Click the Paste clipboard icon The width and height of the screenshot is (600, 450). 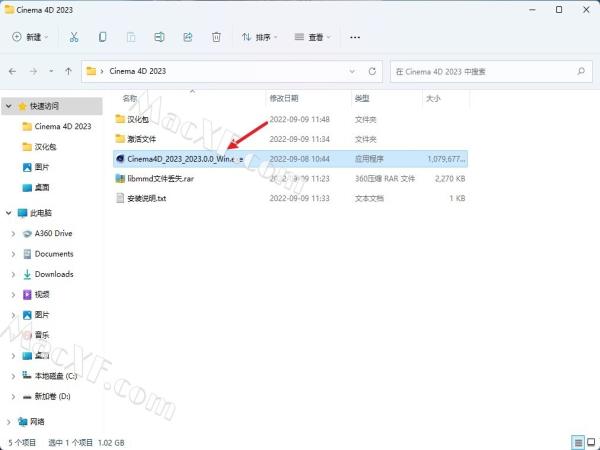(131, 37)
